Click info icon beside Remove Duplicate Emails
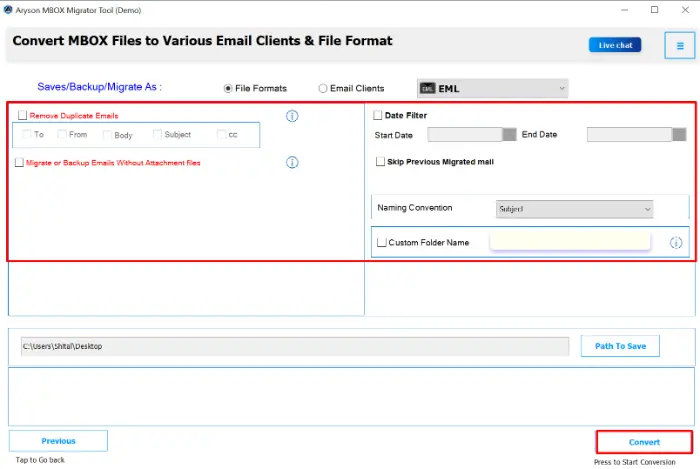 pos(292,116)
